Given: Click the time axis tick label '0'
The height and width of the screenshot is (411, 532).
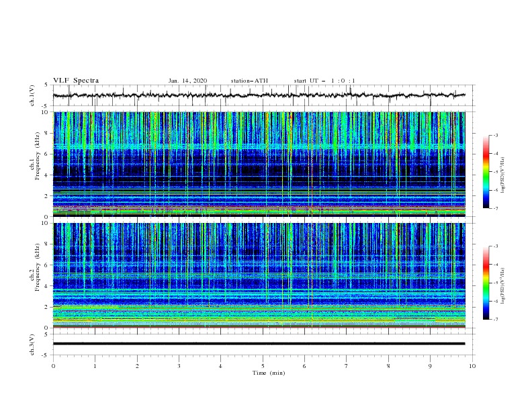Looking at the screenshot, I should point(53,366).
